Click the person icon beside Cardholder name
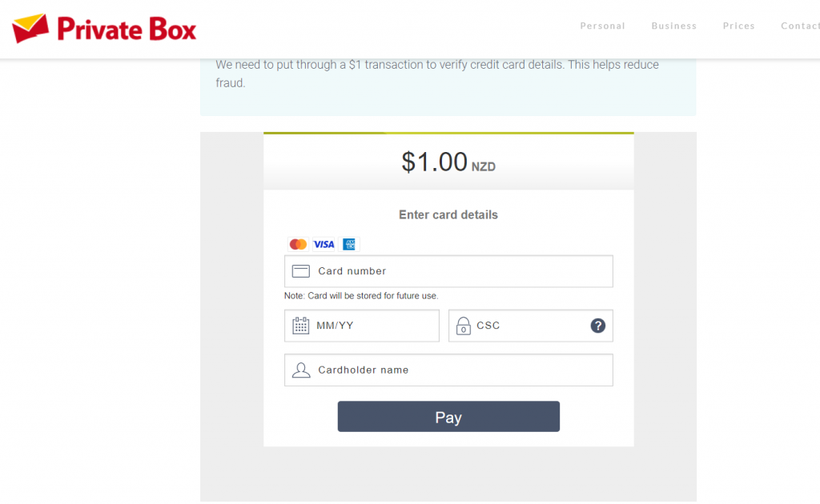 tap(301, 370)
